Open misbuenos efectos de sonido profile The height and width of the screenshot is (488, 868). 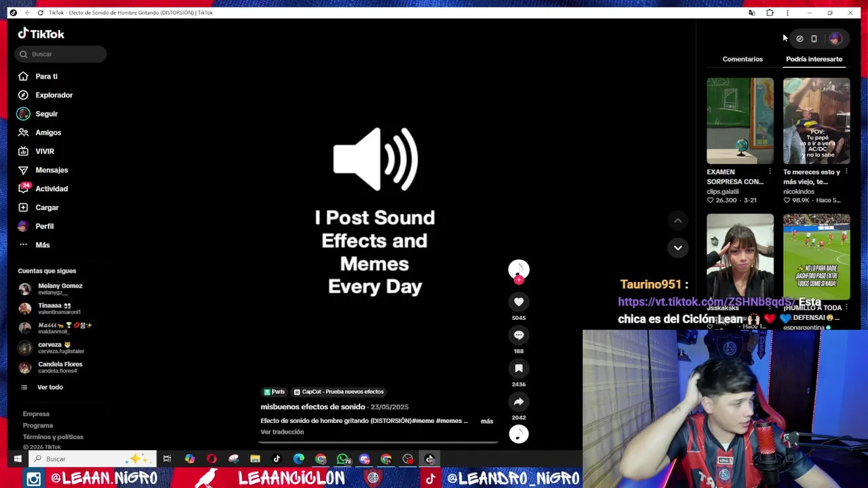point(313,407)
